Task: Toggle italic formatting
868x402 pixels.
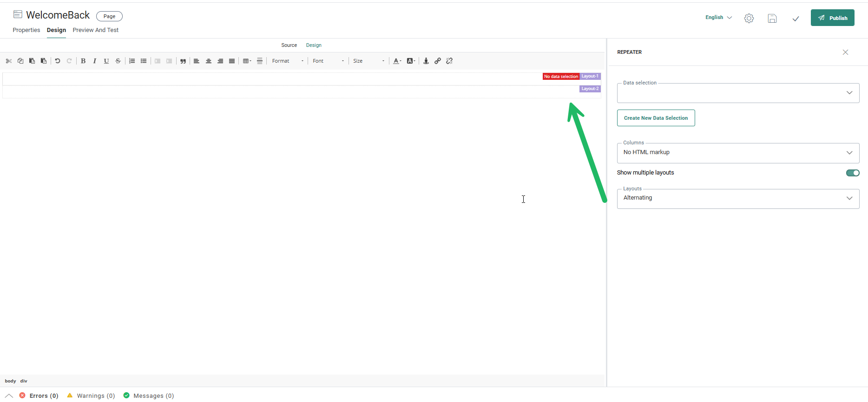Action: pyautogui.click(x=95, y=61)
